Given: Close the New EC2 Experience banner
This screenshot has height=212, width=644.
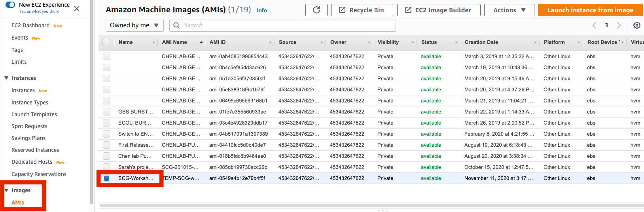Looking at the screenshot, I should pyautogui.click(x=77, y=8).
